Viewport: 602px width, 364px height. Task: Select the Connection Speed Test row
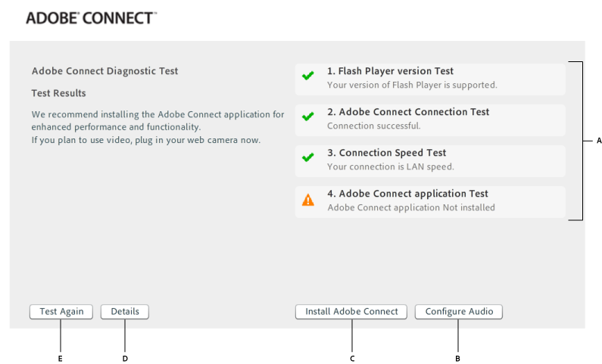pyautogui.click(x=430, y=161)
